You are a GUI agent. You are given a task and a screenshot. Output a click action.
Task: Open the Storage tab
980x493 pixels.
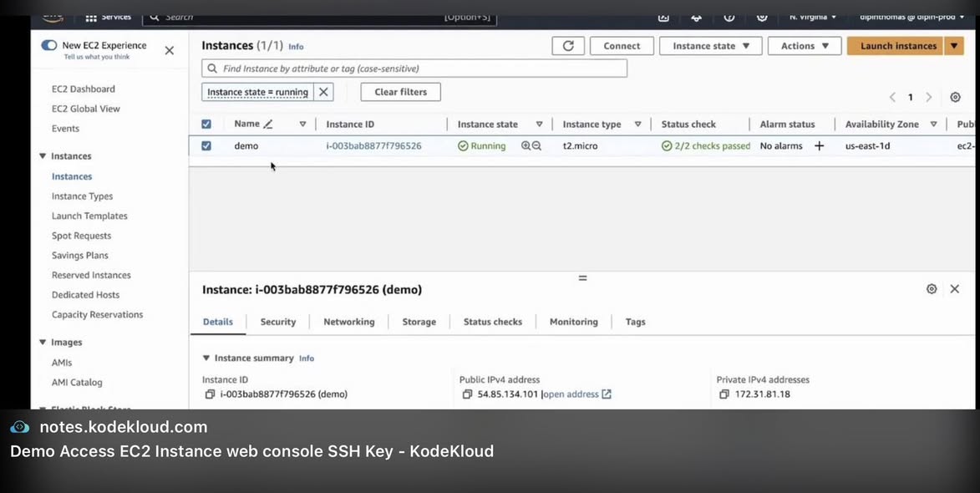419,322
